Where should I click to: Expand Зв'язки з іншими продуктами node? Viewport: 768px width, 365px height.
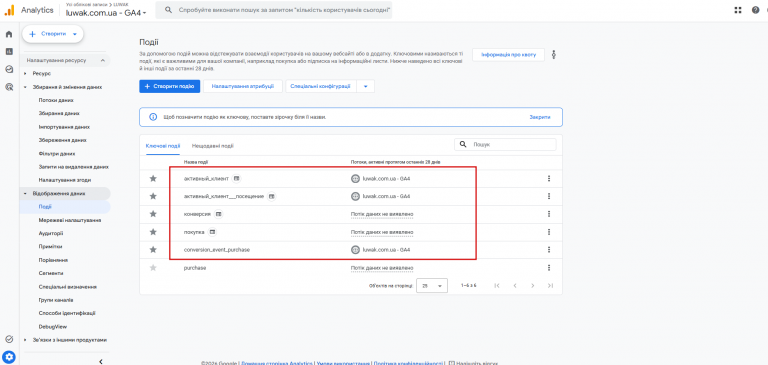(25, 340)
